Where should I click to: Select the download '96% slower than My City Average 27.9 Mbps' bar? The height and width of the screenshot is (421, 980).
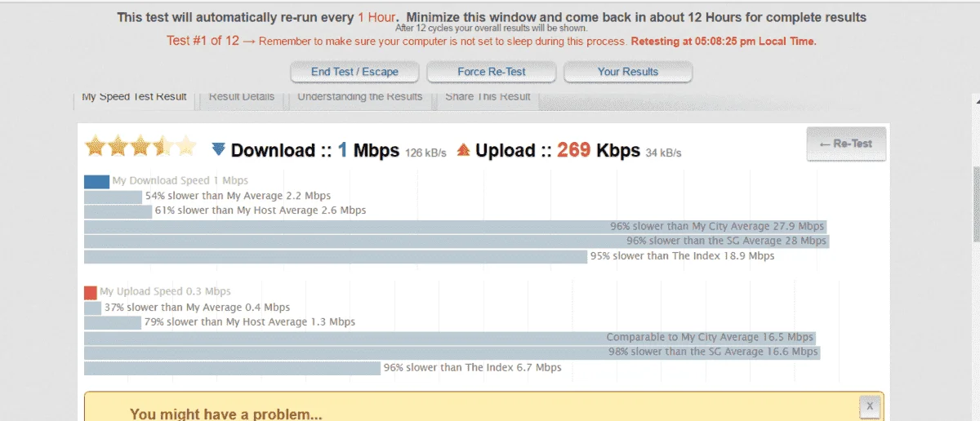coord(455,227)
